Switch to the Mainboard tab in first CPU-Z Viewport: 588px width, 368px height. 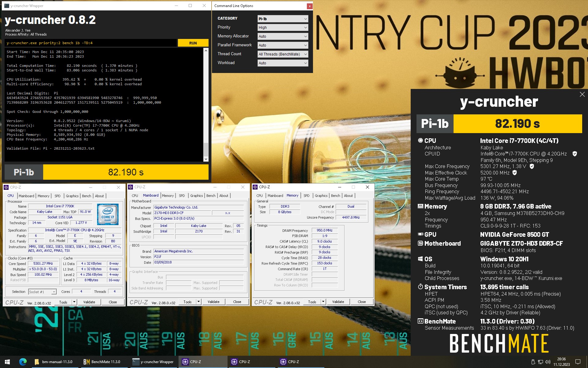coord(26,196)
